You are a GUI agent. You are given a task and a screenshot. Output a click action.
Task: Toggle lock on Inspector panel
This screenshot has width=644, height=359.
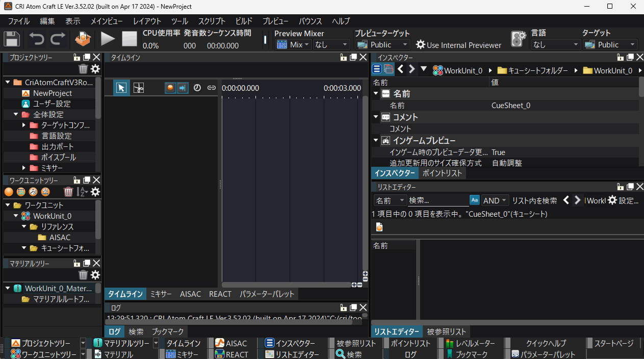click(621, 57)
